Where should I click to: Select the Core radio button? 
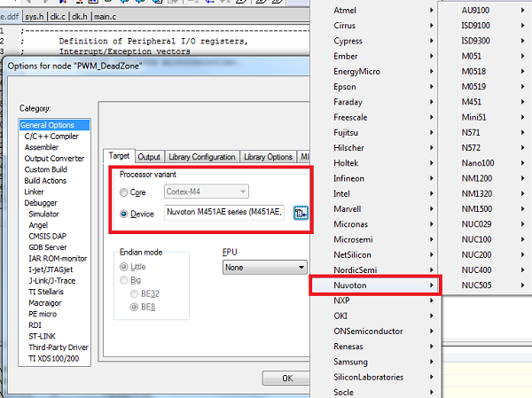point(124,192)
